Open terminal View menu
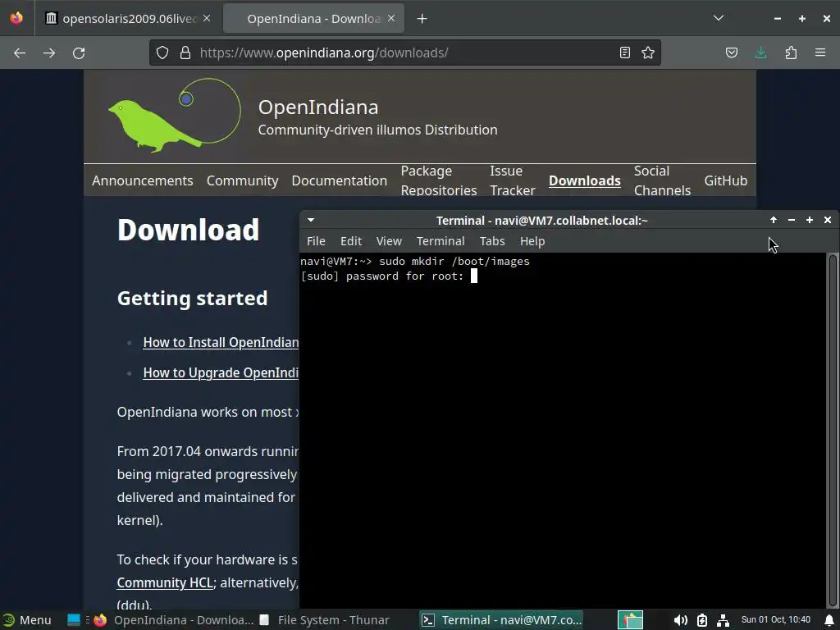 click(389, 242)
